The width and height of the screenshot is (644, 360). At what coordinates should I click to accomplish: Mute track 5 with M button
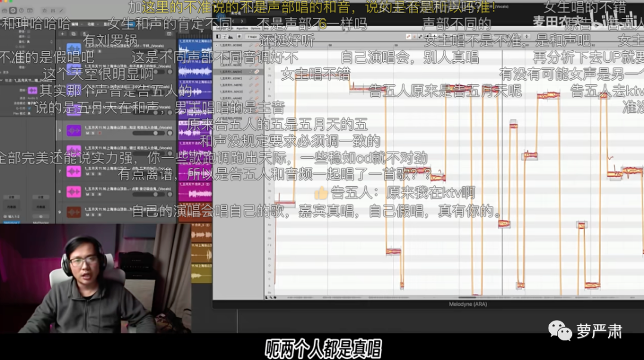tap(88, 133)
